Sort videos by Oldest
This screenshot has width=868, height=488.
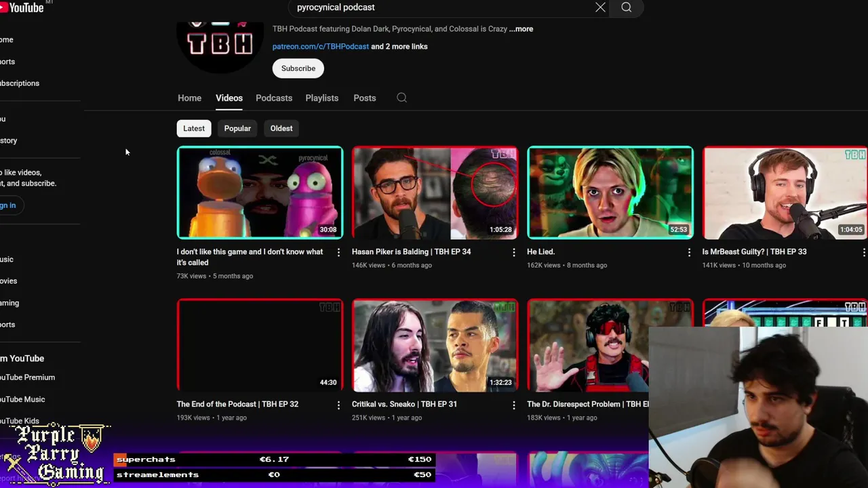[x=281, y=128]
